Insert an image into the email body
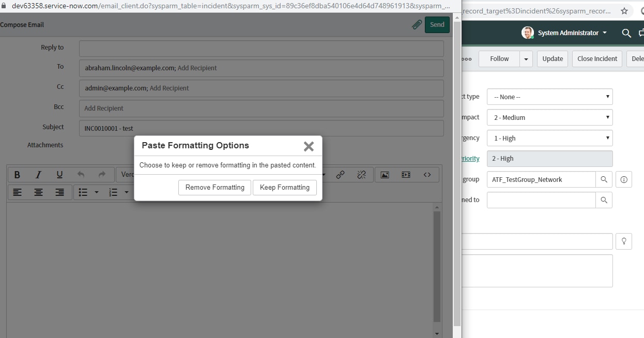The width and height of the screenshot is (644, 338). [385, 175]
